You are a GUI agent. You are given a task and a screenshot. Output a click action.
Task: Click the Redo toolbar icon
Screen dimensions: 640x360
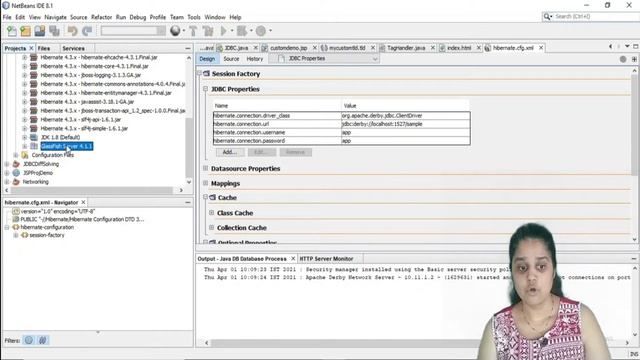tap(87, 31)
